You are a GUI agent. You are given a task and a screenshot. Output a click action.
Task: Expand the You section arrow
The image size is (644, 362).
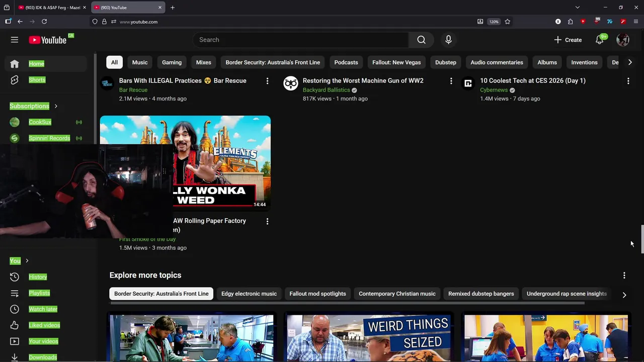pos(27,261)
